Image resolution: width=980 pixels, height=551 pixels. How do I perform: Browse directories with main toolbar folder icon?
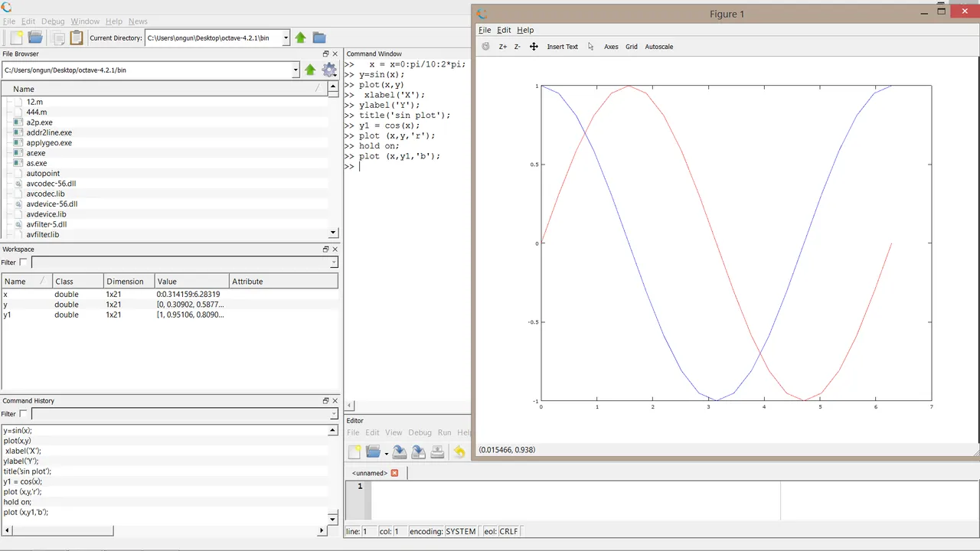319,37
